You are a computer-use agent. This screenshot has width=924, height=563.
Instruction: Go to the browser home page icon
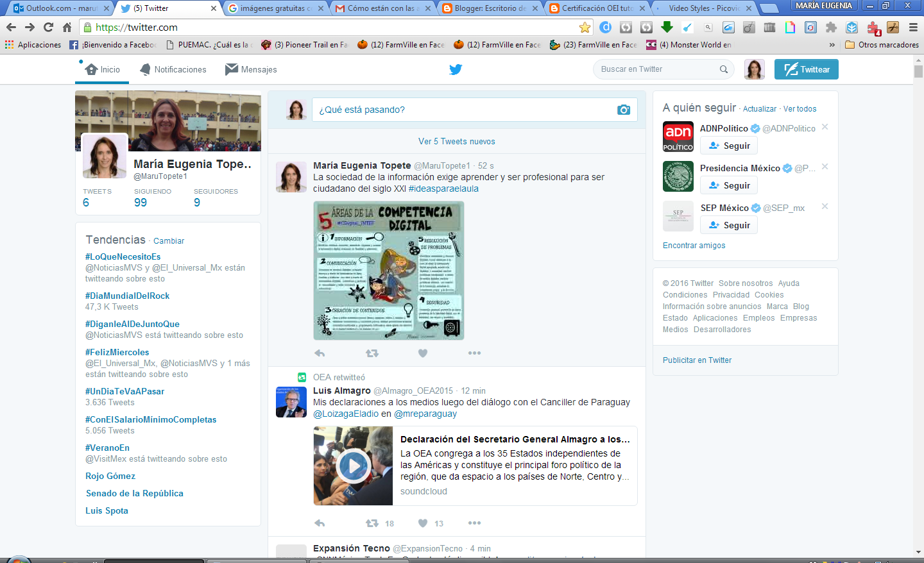(67, 27)
